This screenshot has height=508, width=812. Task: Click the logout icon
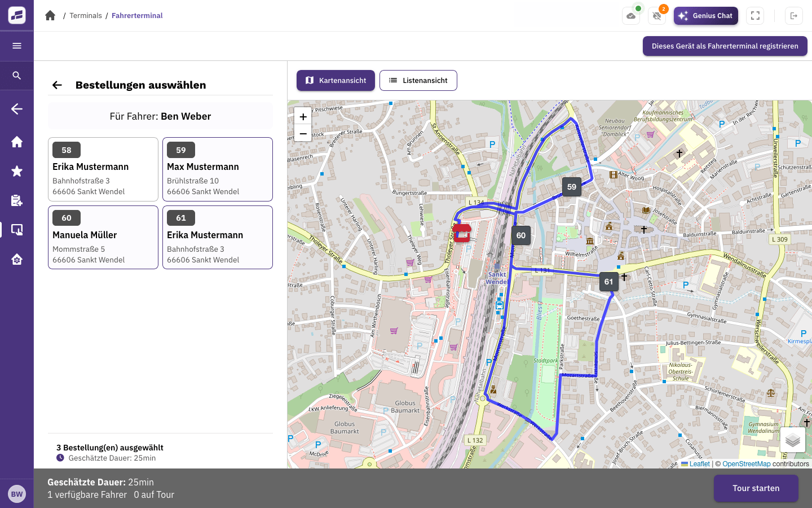[x=794, y=16]
